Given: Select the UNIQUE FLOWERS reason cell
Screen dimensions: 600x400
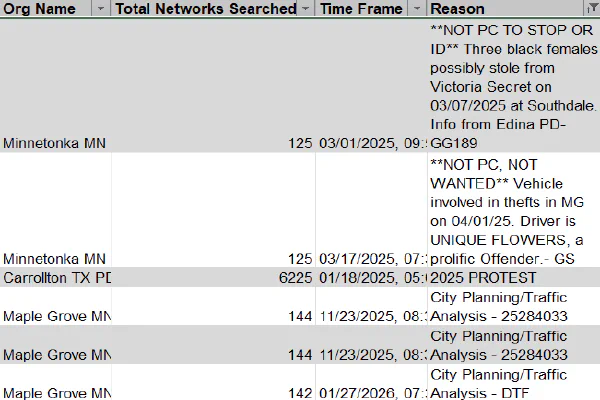Looking at the screenshot, I should 514,210.
